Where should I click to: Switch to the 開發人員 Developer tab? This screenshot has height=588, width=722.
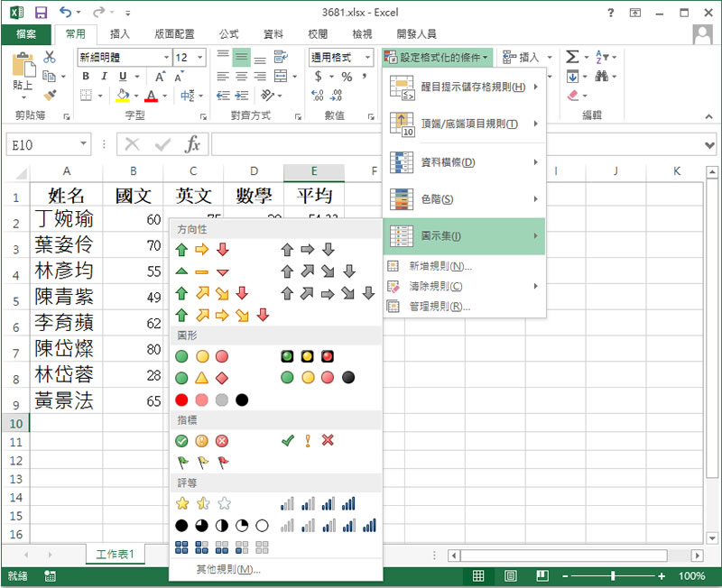coord(417,34)
